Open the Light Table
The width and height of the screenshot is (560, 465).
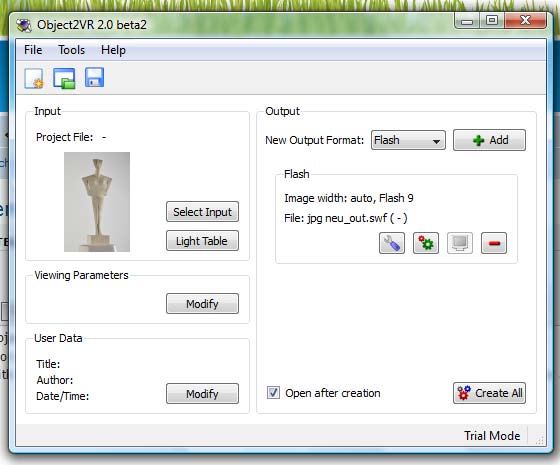click(202, 241)
